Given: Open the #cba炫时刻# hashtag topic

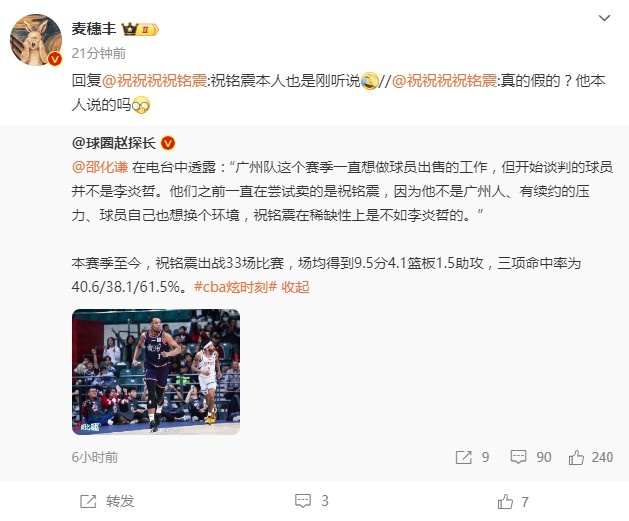Looking at the screenshot, I should 235,287.
